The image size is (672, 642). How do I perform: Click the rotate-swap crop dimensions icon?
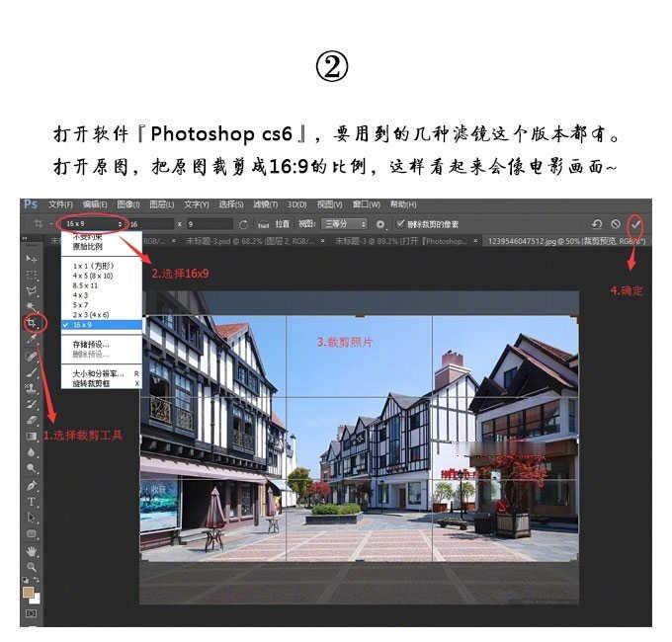click(x=243, y=224)
